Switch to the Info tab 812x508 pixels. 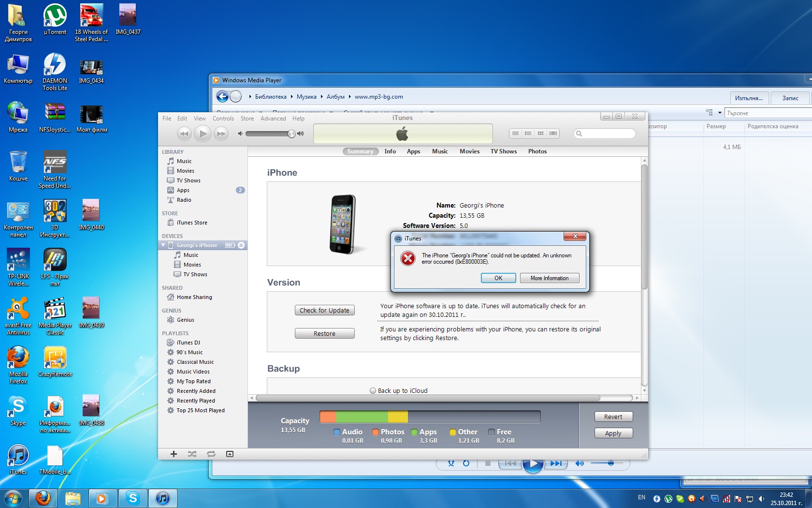tap(390, 151)
